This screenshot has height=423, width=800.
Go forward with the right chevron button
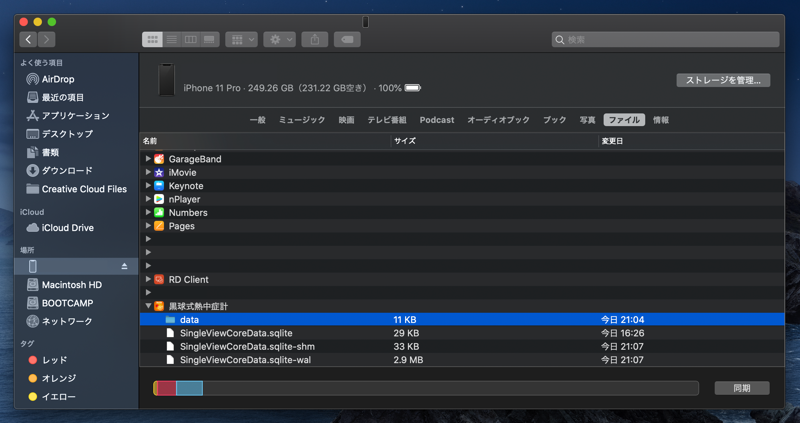tap(46, 39)
